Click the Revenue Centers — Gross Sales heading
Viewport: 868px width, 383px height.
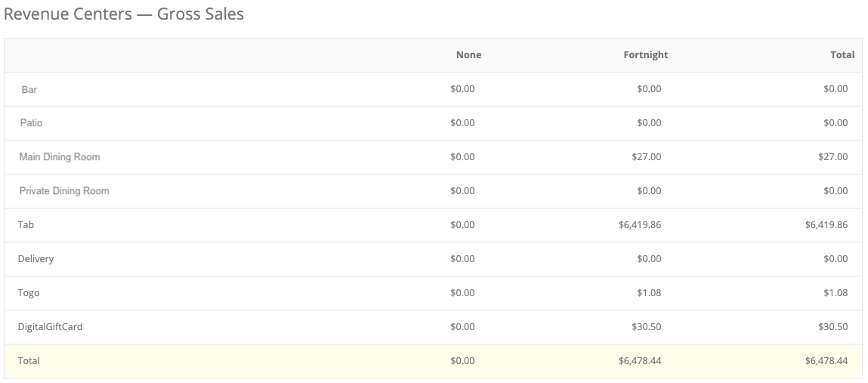pyautogui.click(x=124, y=14)
